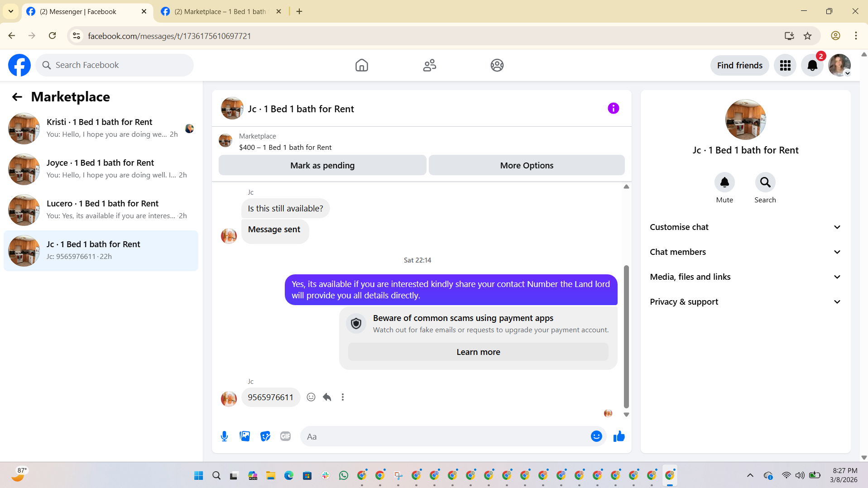868x488 pixels.
Task: Click the chat scroll-down arrow
Action: point(626,414)
